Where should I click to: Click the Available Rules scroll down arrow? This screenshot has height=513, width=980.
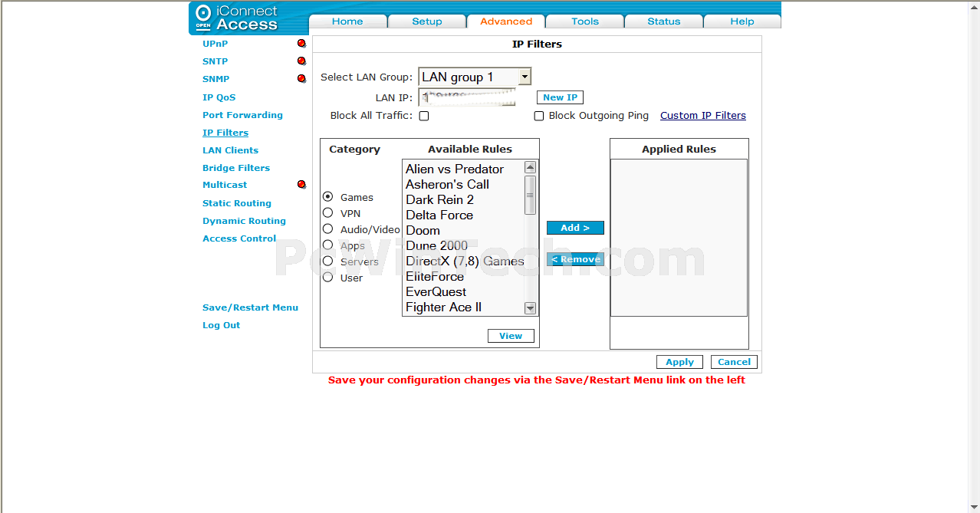(530, 307)
